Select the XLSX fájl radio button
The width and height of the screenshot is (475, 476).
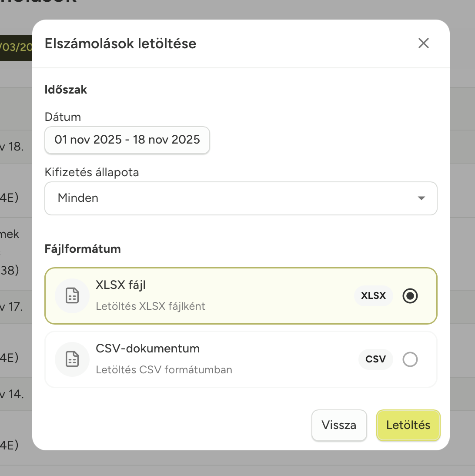pyautogui.click(x=410, y=296)
